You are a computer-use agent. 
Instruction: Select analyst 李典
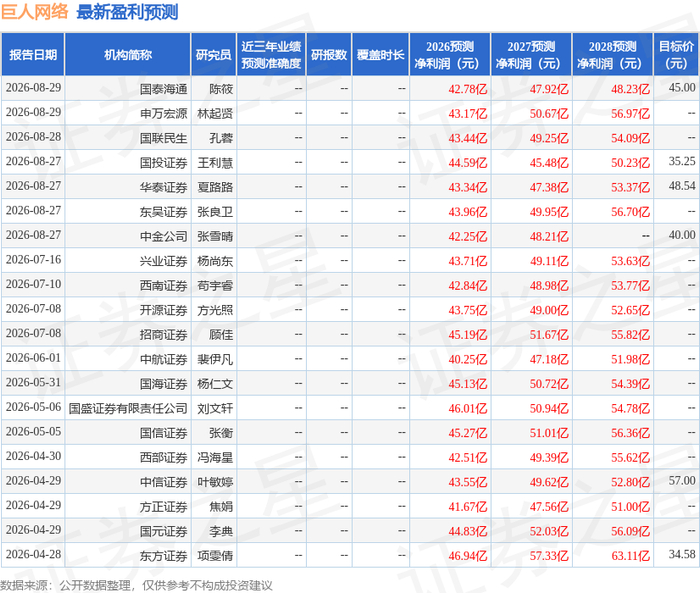[221, 531]
